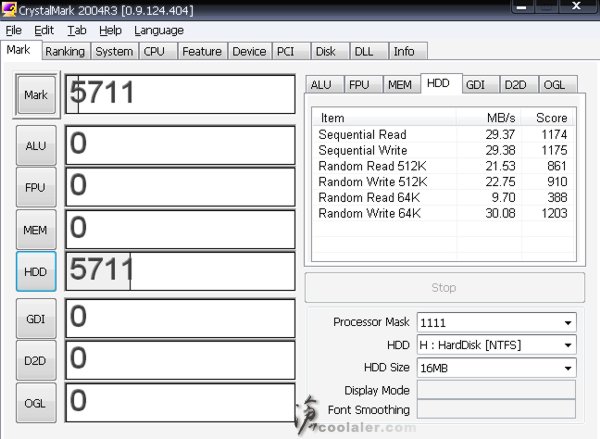Show the D2D results tab
600x439 pixels.
519,85
